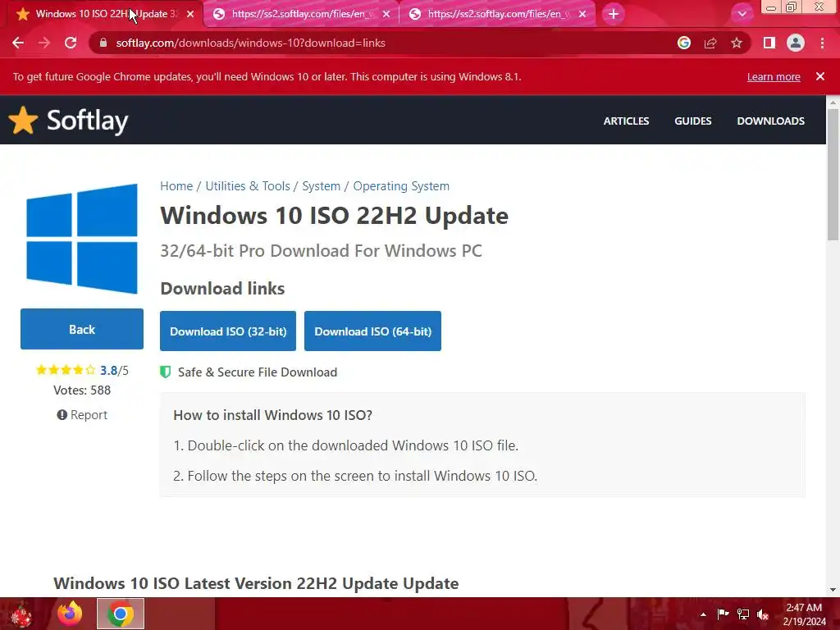The height and width of the screenshot is (630, 840).
Task: Click the page vertical scrollbar thumb
Action: coord(833,174)
